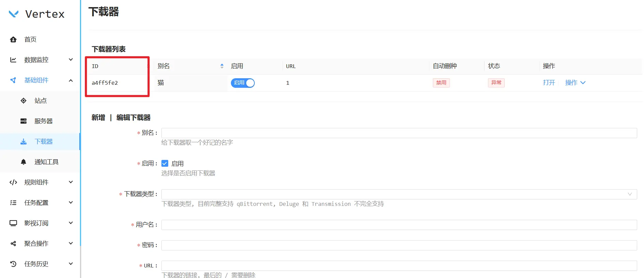
Task: Open the 聚合操作 sidebar item
Action: click(x=36, y=244)
